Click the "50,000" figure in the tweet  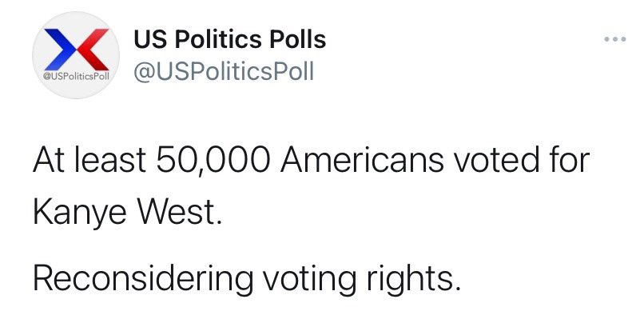point(213,159)
